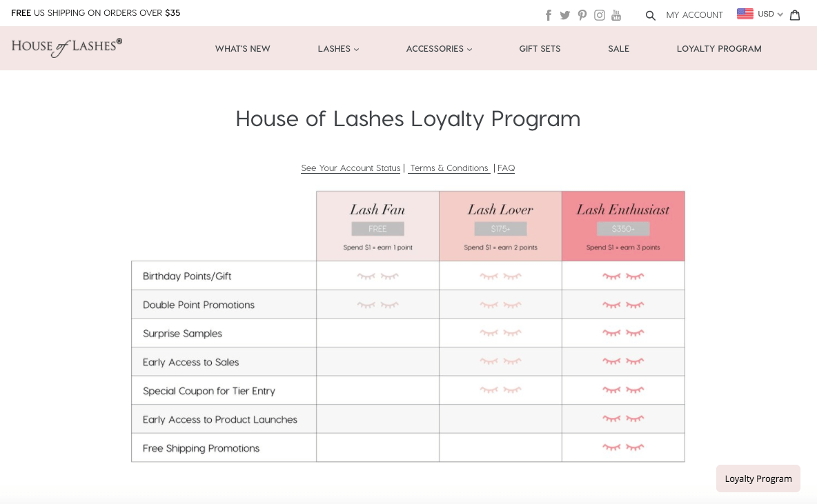Screen dimensions: 817x504
Task: Expand the ACCESSORIES navigation menu
Action: point(438,48)
